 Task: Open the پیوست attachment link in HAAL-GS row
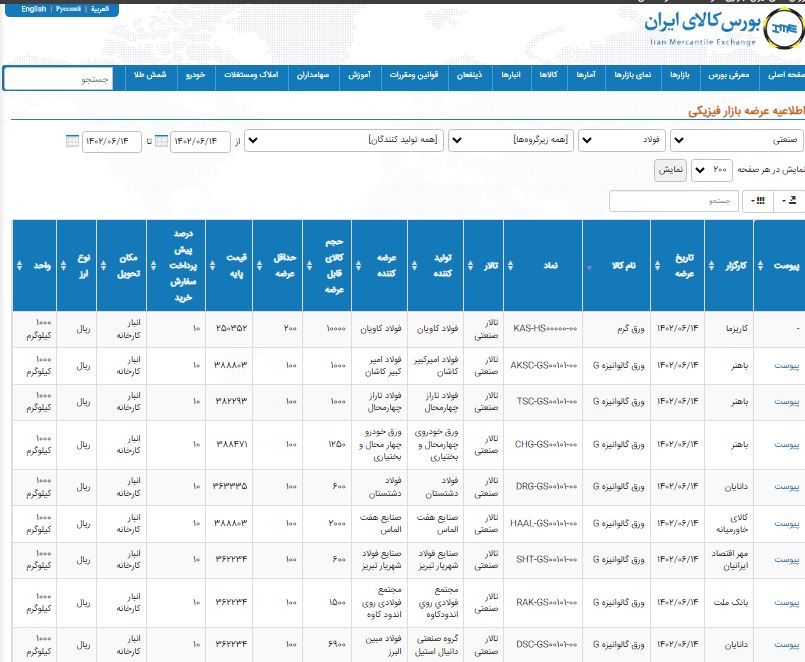coord(787,523)
